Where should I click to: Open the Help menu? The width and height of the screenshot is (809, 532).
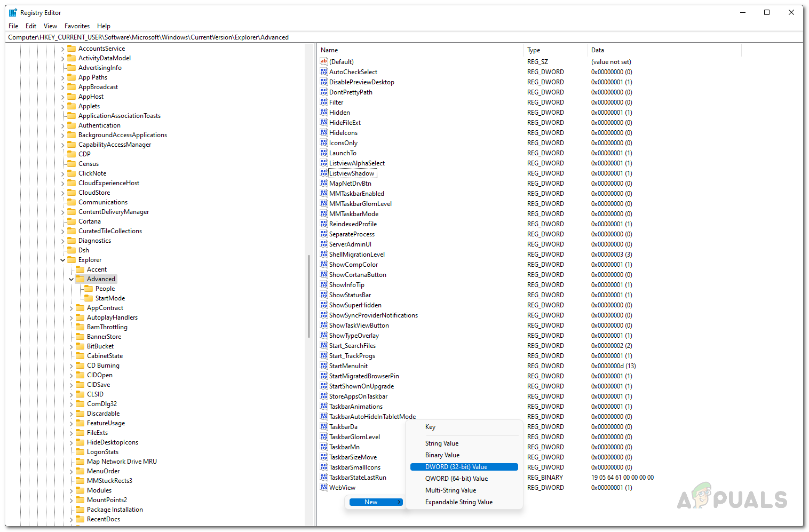point(104,26)
